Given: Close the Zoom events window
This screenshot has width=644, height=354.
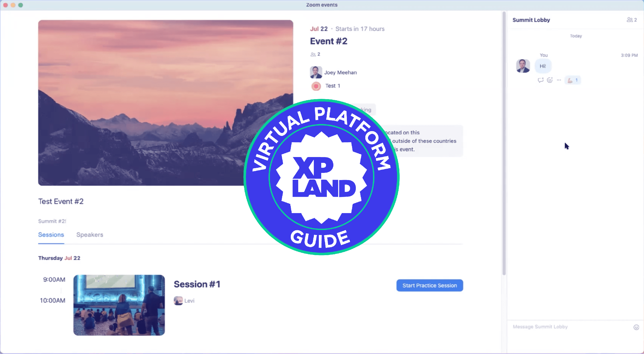Looking at the screenshot, I should 5,5.
